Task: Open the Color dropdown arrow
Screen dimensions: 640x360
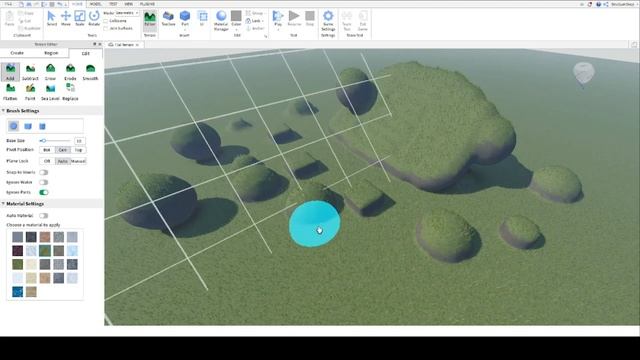Action: click(236, 30)
